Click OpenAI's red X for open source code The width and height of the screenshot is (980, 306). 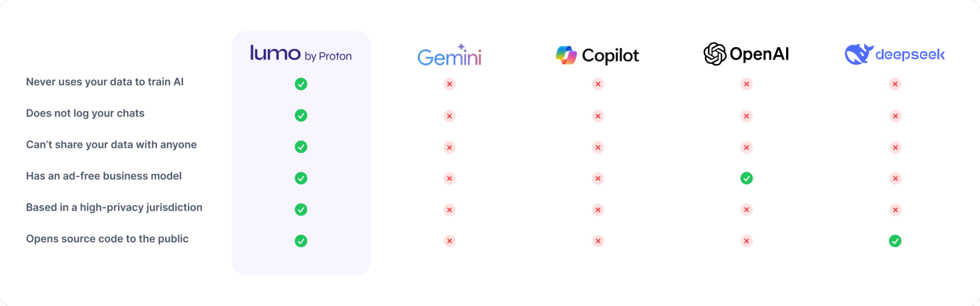[x=747, y=241]
